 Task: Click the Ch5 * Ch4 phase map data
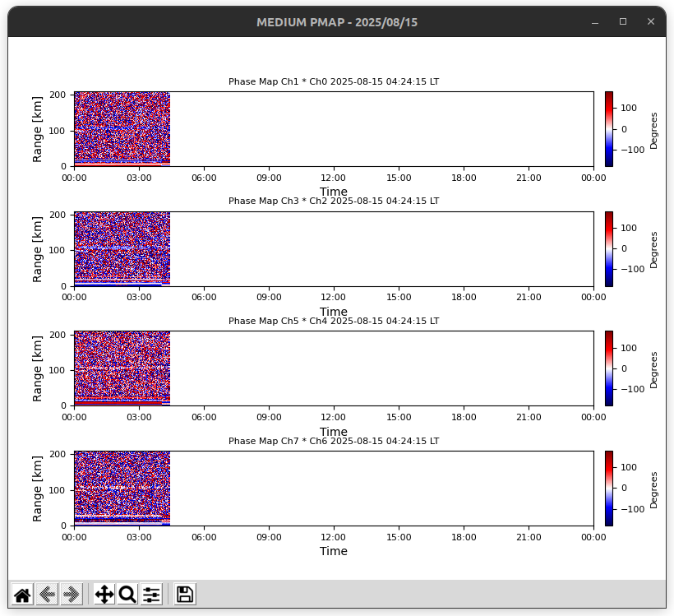(122, 368)
